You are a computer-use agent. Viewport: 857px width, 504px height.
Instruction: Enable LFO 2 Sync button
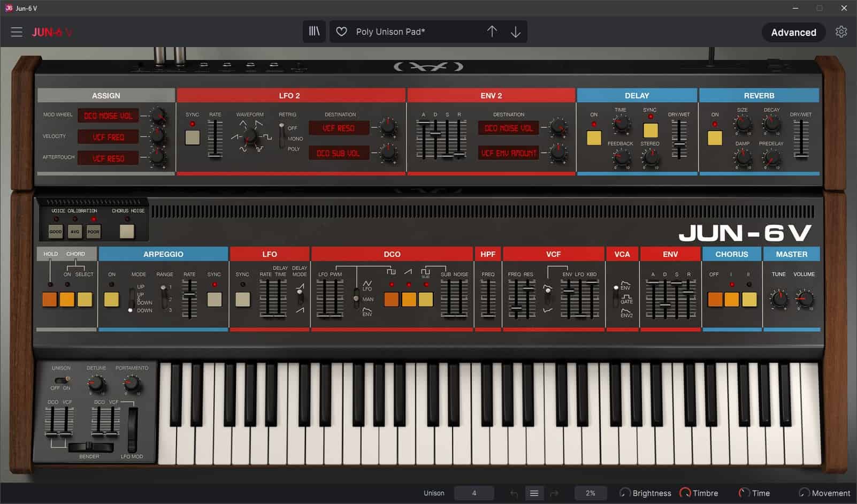coord(193,138)
